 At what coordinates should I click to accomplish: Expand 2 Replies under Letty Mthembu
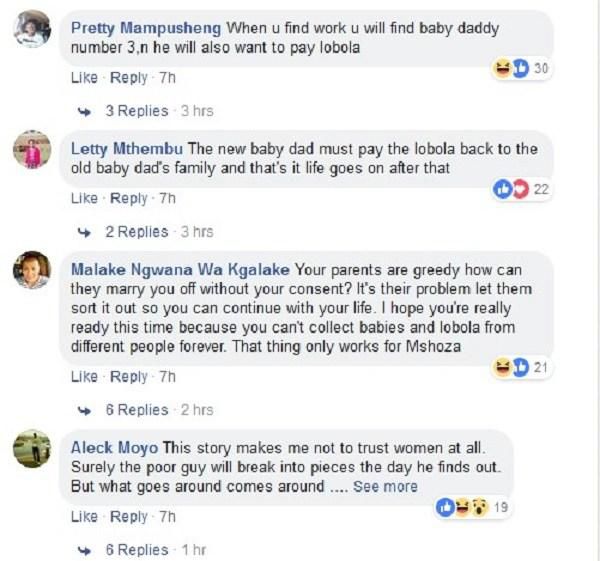(137, 232)
